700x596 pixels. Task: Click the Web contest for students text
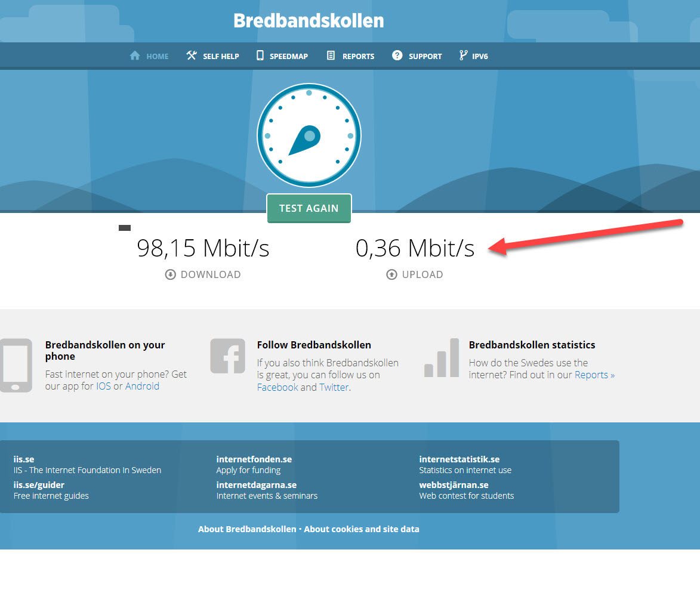(x=467, y=496)
